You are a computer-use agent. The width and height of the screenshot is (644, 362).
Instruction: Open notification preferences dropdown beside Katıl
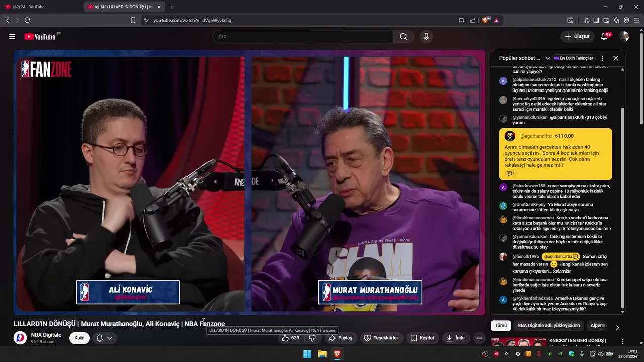pyautogui.click(x=104, y=338)
